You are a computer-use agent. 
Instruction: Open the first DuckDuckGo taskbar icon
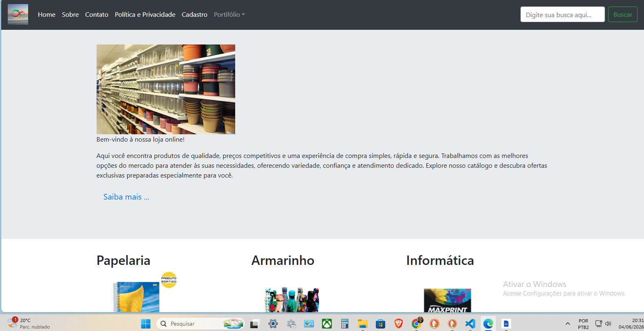(434, 324)
